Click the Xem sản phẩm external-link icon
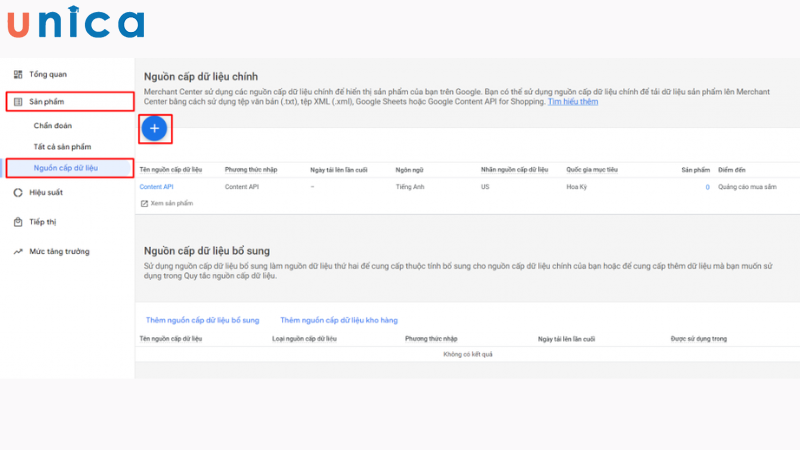This screenshot has height=450, width=800. 144,203
